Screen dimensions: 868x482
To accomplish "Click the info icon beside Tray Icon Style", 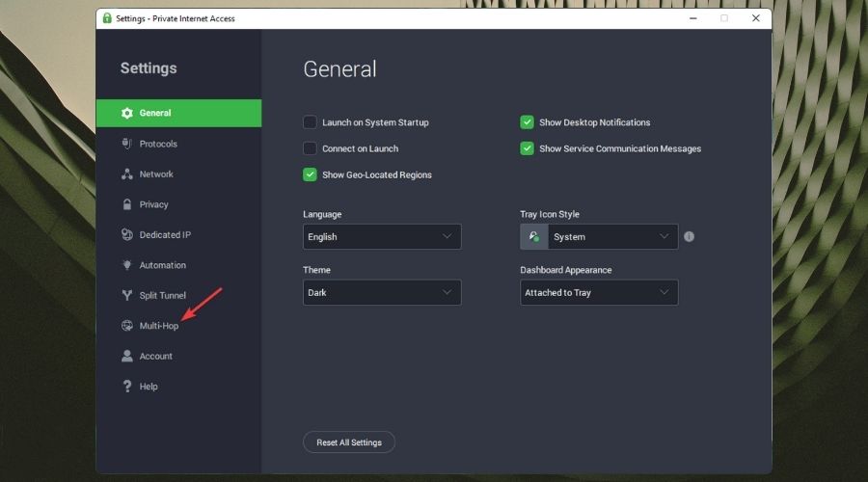I will 690,236.
